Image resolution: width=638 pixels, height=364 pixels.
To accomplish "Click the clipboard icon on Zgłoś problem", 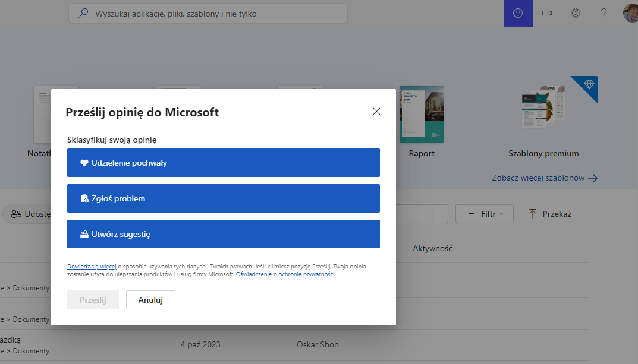I will coord(84,198).
